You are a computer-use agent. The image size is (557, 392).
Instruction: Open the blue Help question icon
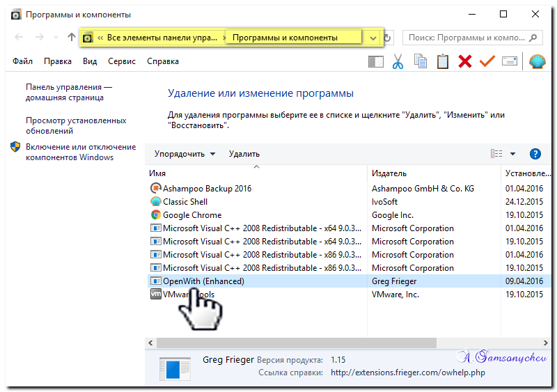point(535,154)
